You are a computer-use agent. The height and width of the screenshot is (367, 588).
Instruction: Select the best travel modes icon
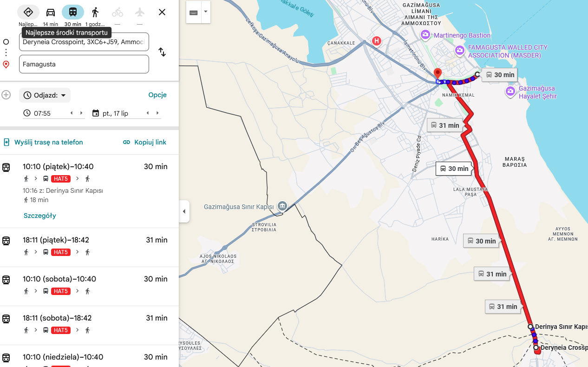pyautogui.click(x=28, y=12)
